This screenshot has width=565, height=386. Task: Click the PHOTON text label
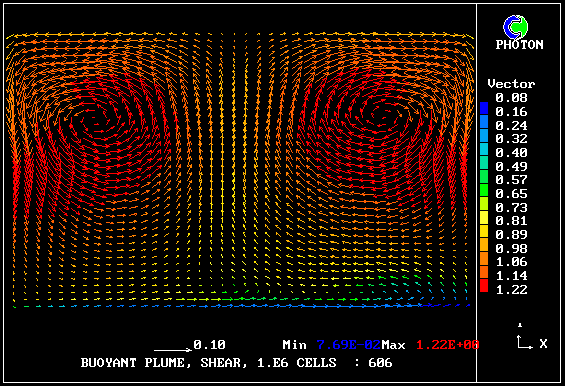[x=519, y=45]
